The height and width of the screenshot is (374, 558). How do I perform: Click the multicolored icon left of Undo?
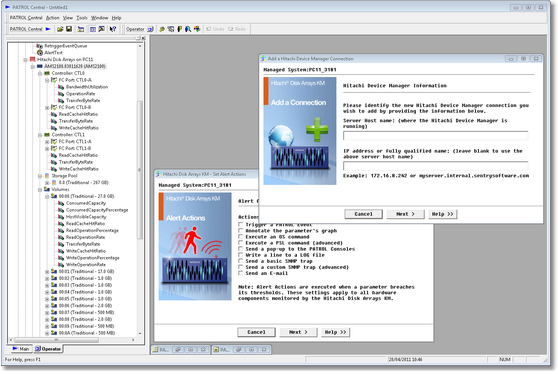[197, 29]
